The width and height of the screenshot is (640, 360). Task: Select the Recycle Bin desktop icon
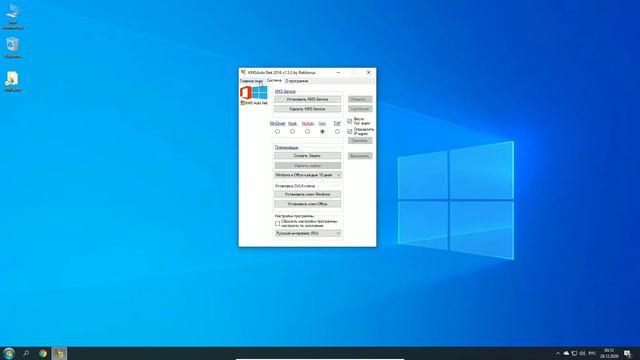[x=13, y=47]
